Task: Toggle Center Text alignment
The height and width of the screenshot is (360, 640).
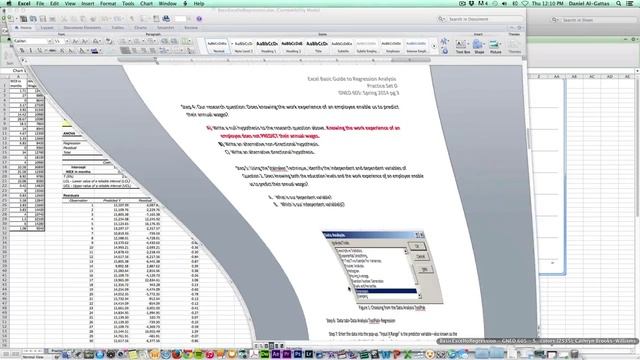Action: tap(134, 51)
